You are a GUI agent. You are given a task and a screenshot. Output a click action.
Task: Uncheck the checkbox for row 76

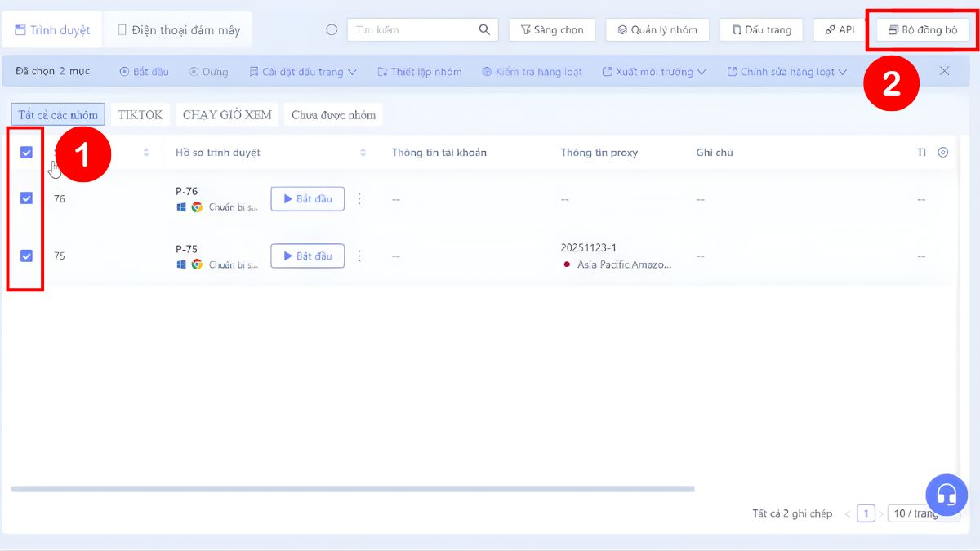26,198
